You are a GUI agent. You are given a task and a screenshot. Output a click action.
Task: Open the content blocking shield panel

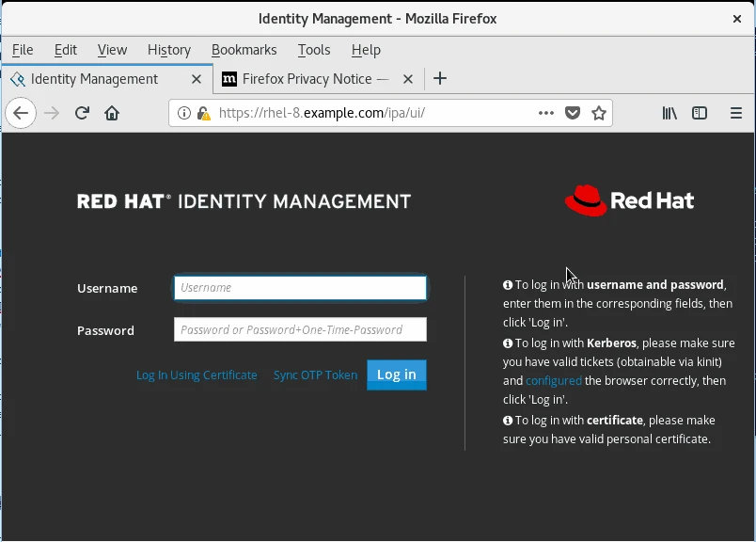[573, 113]
